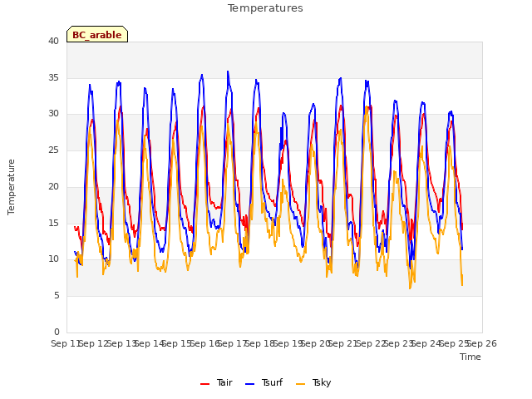
Task: Click the Sep 14 x-axis label
Action: (150, 343)
